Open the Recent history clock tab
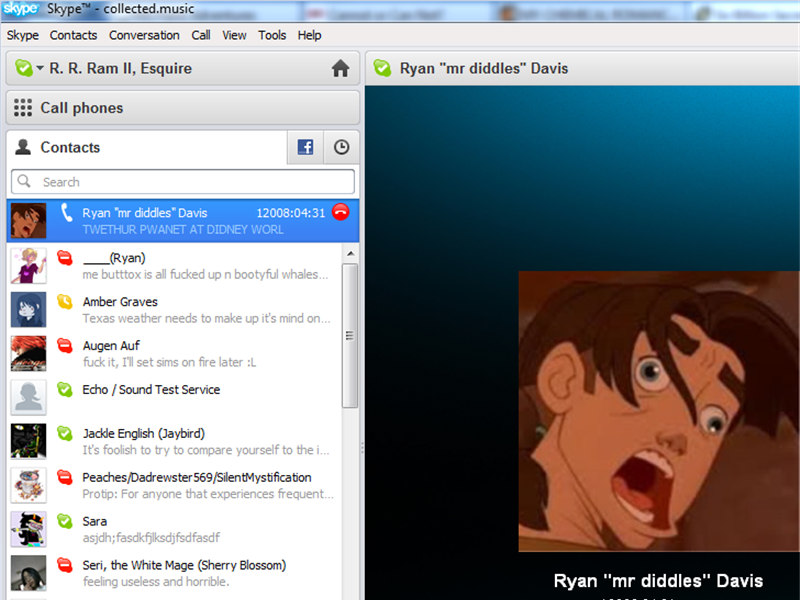Image resolution: width=800 pixels, height=600 pixels. coord(341,147)
